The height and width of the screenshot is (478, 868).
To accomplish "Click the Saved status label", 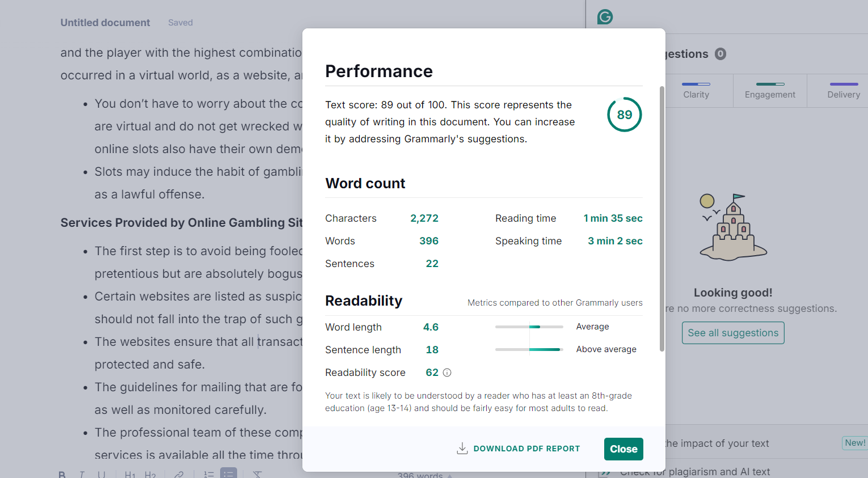I will (x=180, y=23).
